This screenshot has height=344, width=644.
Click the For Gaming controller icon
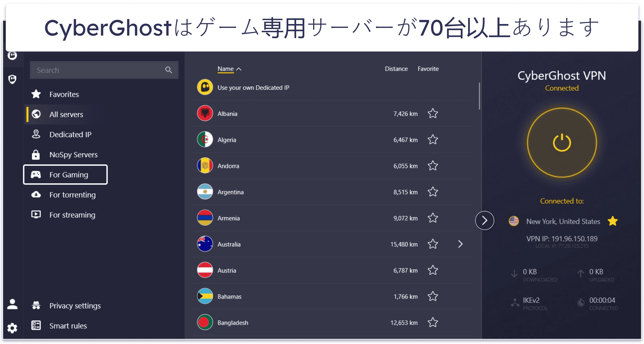pyautogui.click(x=36, y=175)
